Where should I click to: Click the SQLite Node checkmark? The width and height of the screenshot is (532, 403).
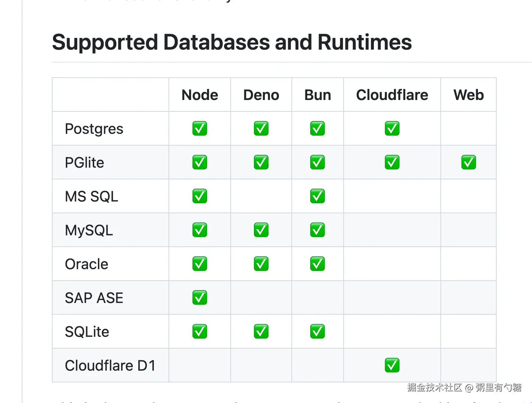(200, 332)
